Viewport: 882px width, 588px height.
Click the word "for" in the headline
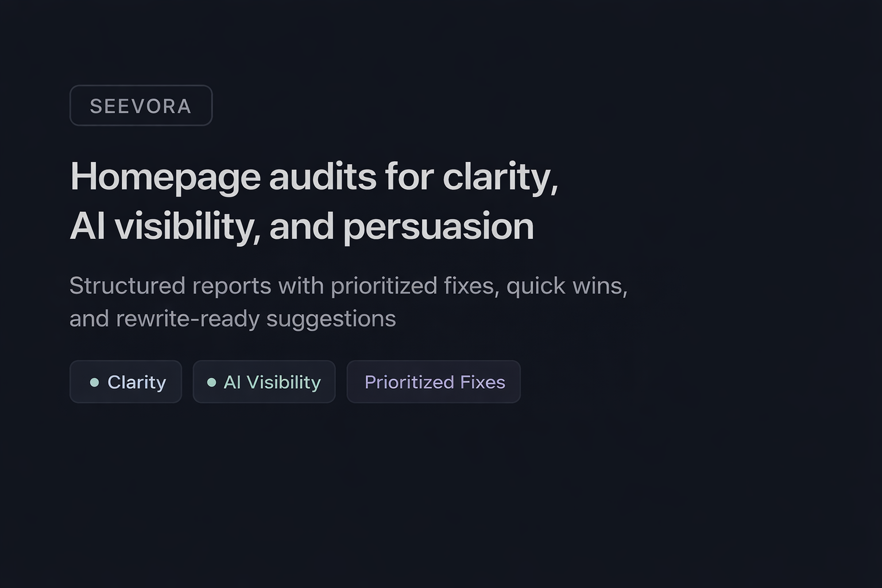point(409,177)
